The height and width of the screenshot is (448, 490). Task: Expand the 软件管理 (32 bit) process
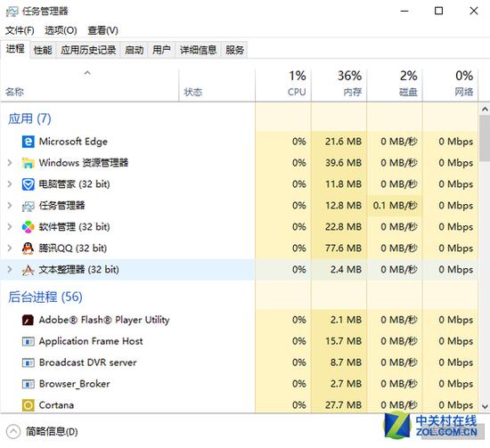10,227
